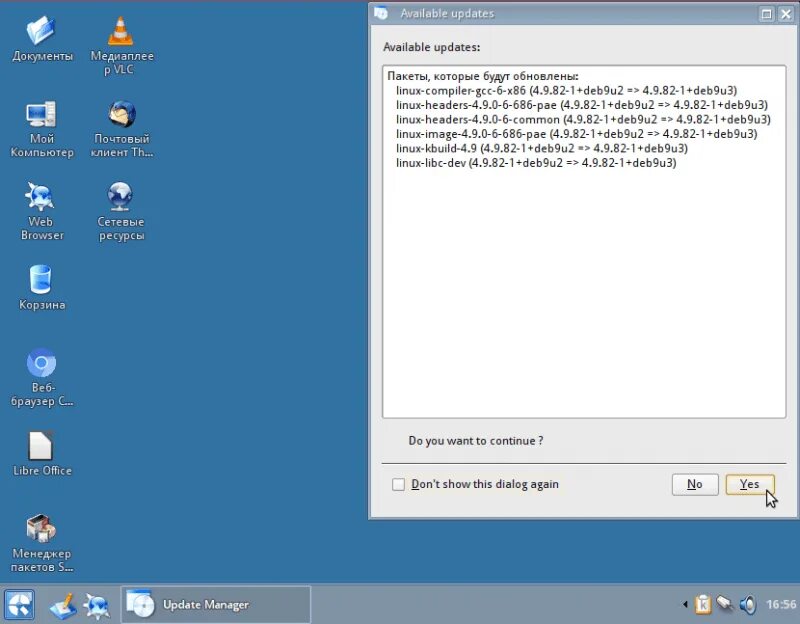This screenshot has height=624, width=800.
Task: Select the linux-compiler-gcc-6-x86 package line
Action: (566, 91)
